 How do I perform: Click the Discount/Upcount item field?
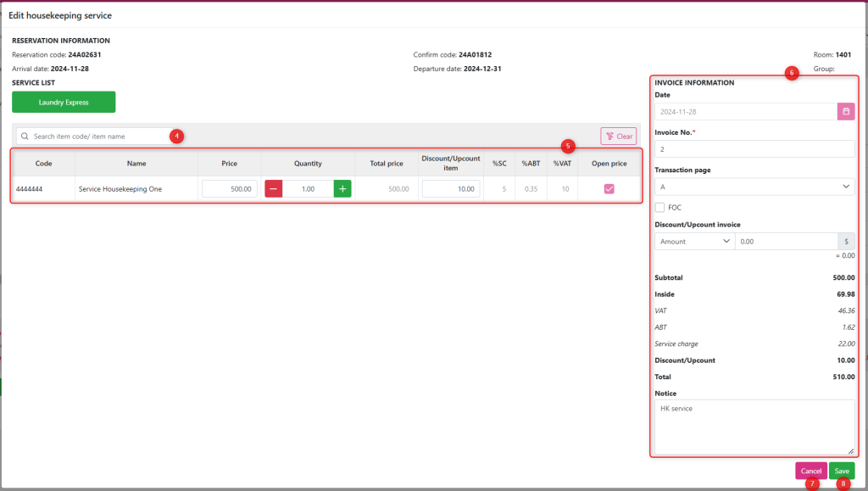[451, 189]
